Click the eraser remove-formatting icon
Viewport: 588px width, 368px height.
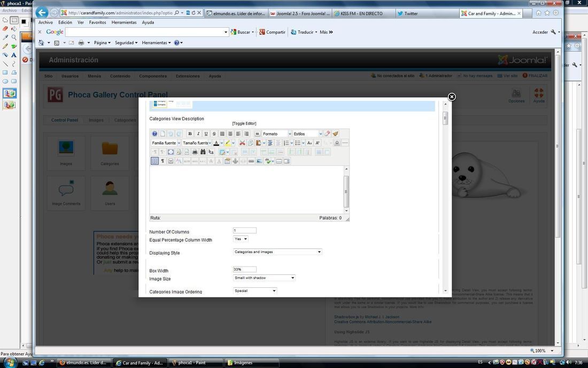tap(327, 134)
